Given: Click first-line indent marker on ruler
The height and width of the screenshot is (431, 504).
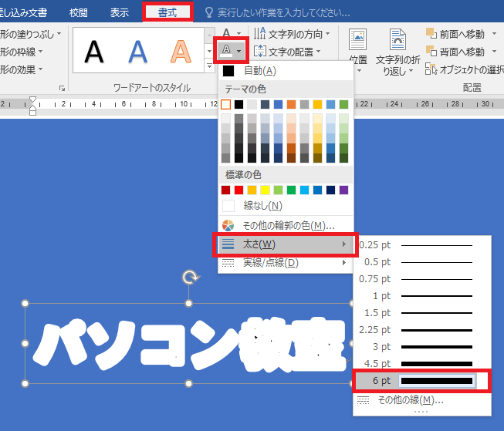Looking at the screenshot, I should click(32, 99).
